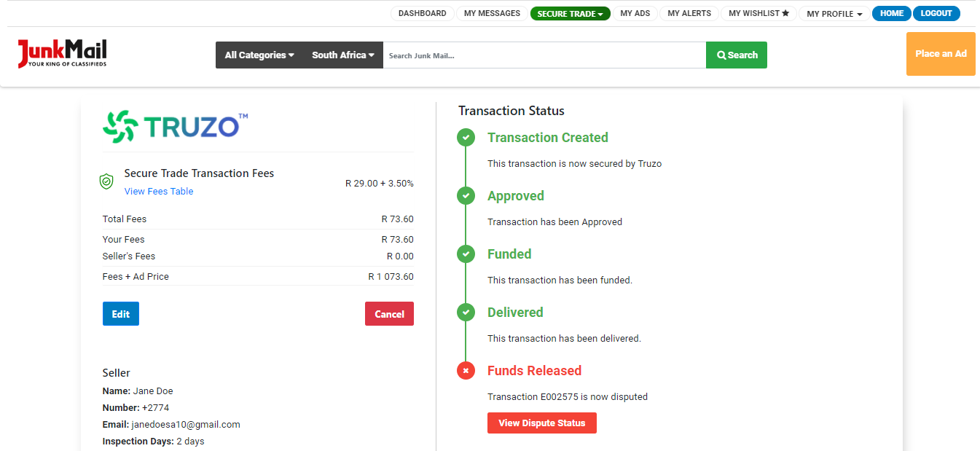This screenshot has width=980, height=451.
Task: Open the All Categories dropdown
Action: pyautogui.click(x=259, y=55)
